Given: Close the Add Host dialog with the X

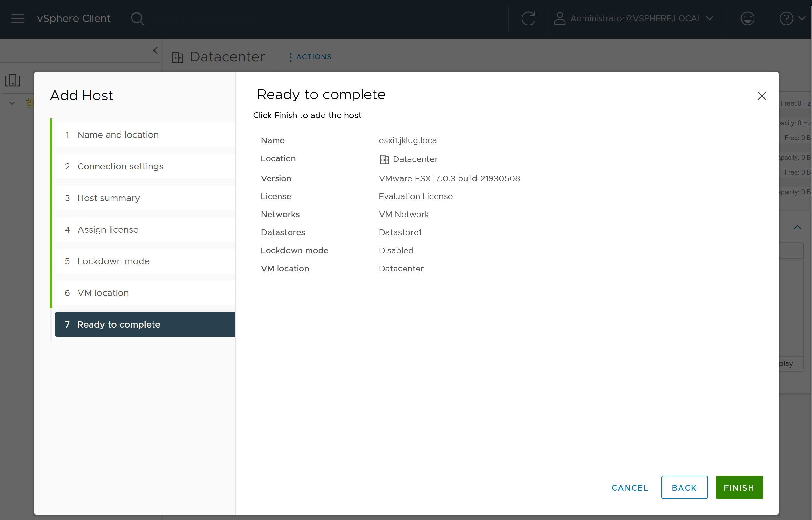Looking at the screenshot, I should click(x=761, y=96).
